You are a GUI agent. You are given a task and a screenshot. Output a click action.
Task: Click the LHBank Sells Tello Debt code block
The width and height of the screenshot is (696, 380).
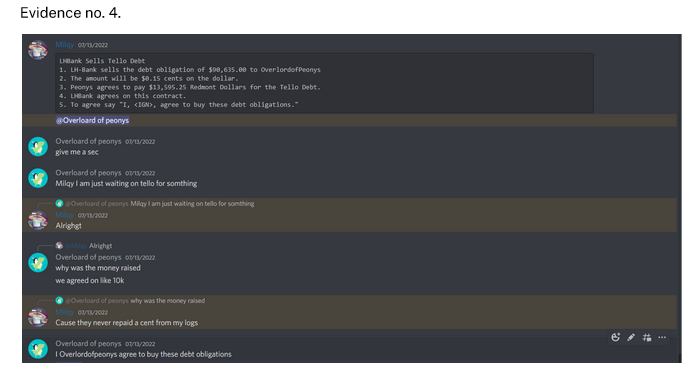(324, 83)
